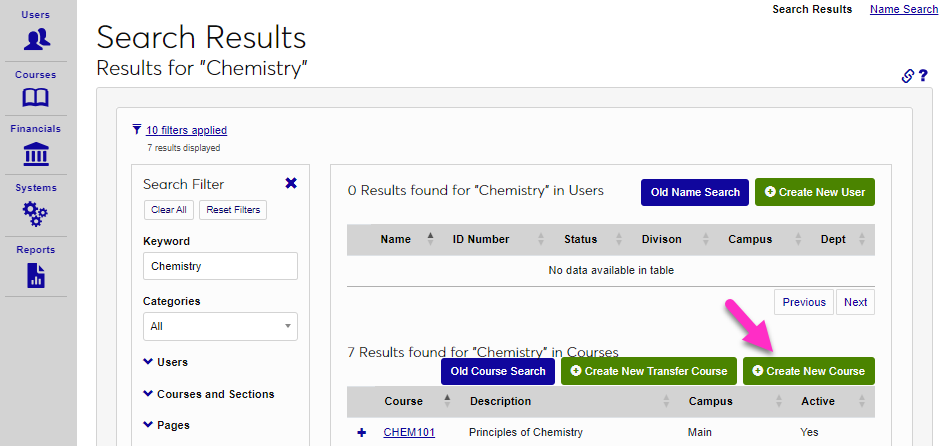Click the question mark help icon
This screenshot has height=446, width=950.
click(x=923, y=75)
